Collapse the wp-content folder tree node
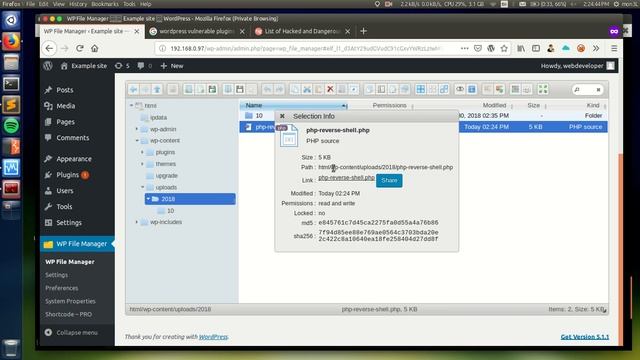Viewport: 640px width, 360px height. pos(137,140)
